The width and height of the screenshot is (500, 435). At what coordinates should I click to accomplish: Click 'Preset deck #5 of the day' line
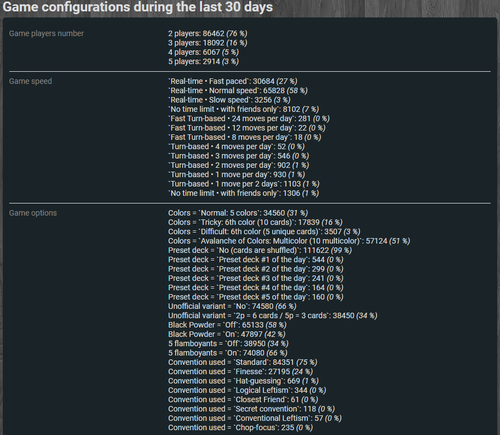pyautogui.click(x=256, y=297)
